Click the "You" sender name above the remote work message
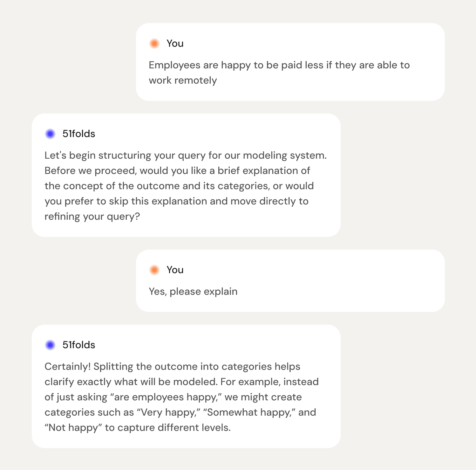This screenshot has width=476, height=470. 175,44
